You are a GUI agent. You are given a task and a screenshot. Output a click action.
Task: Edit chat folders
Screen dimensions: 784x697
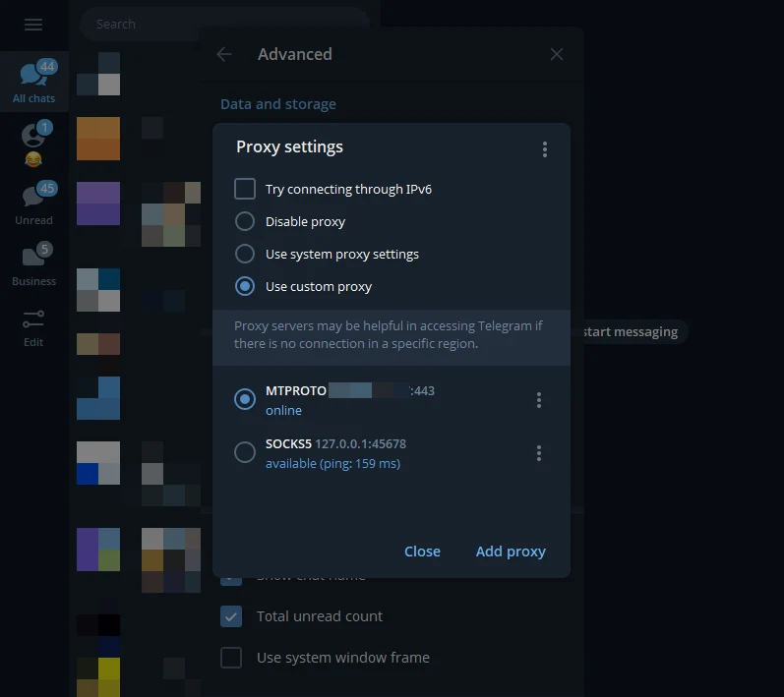(33, 327)
